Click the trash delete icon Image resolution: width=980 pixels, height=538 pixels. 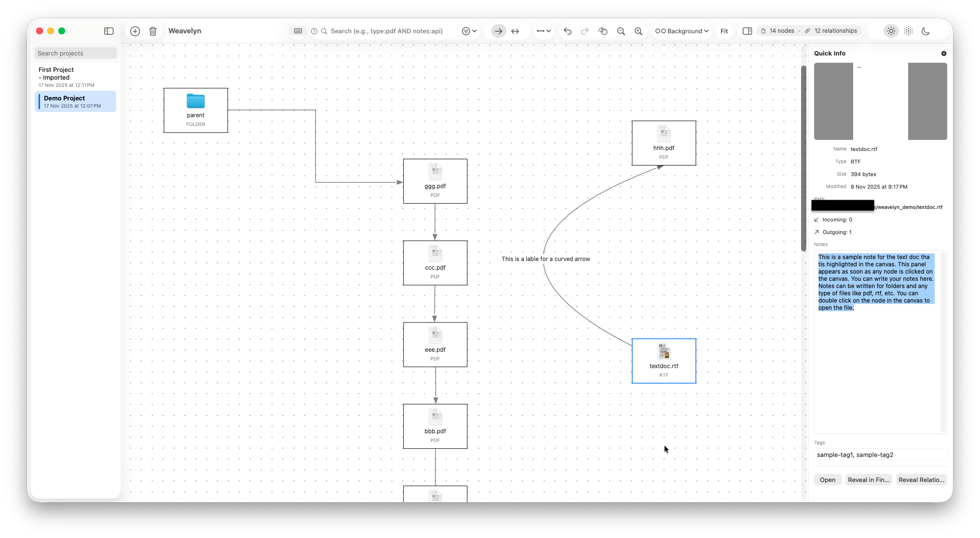pos(153,31)
